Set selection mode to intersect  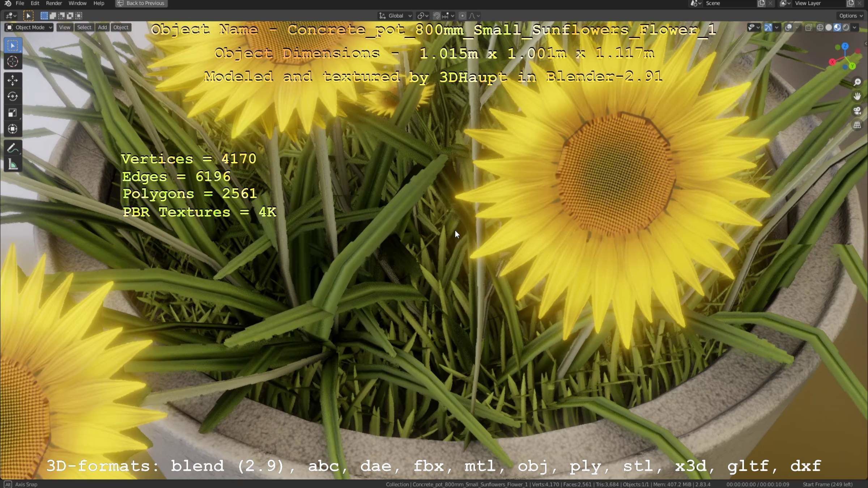(x=79, y=16)
